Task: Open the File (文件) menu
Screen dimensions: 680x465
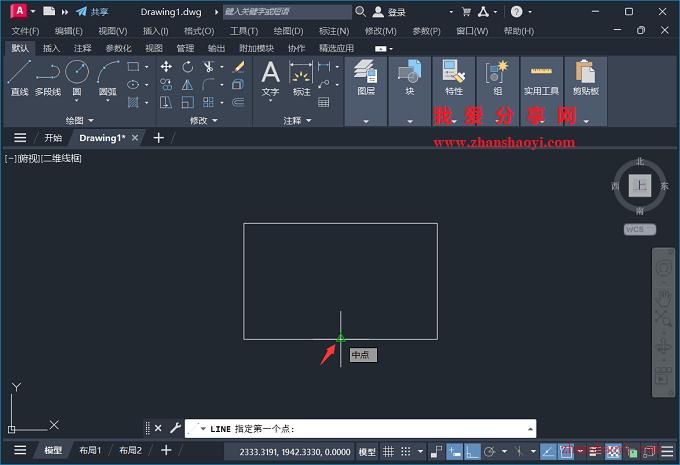Action: click(x=25, y=31)
